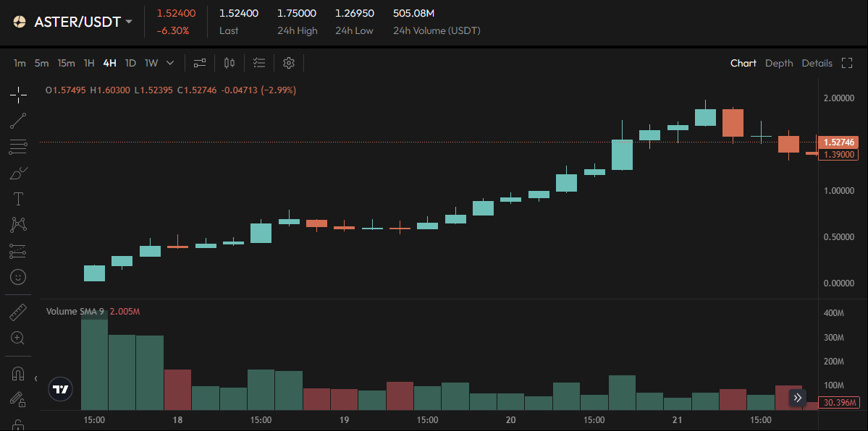This screenshot has height=431, width=868.
Task: Choose the brush drawing tool
Action: [19, 173]
